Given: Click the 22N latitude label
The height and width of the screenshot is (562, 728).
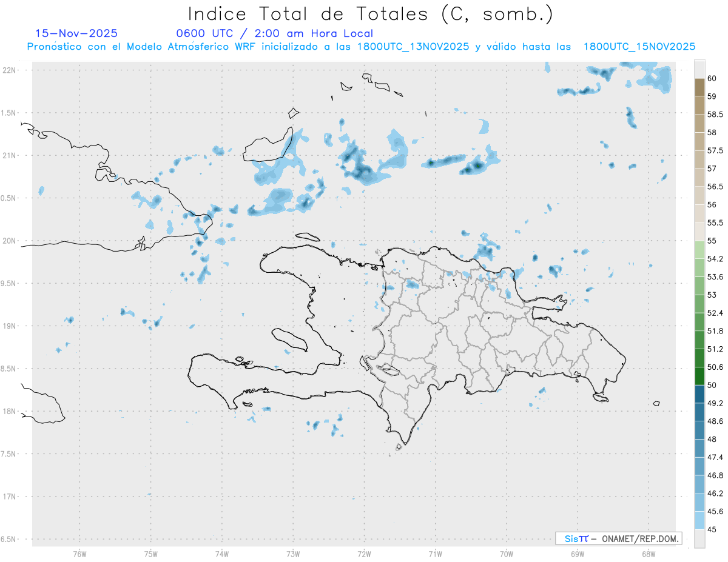Looking at the screenshot, I should coord(9,70).
